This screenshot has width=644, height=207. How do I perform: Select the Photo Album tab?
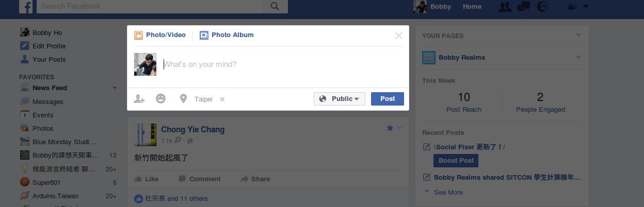point(227,35)
